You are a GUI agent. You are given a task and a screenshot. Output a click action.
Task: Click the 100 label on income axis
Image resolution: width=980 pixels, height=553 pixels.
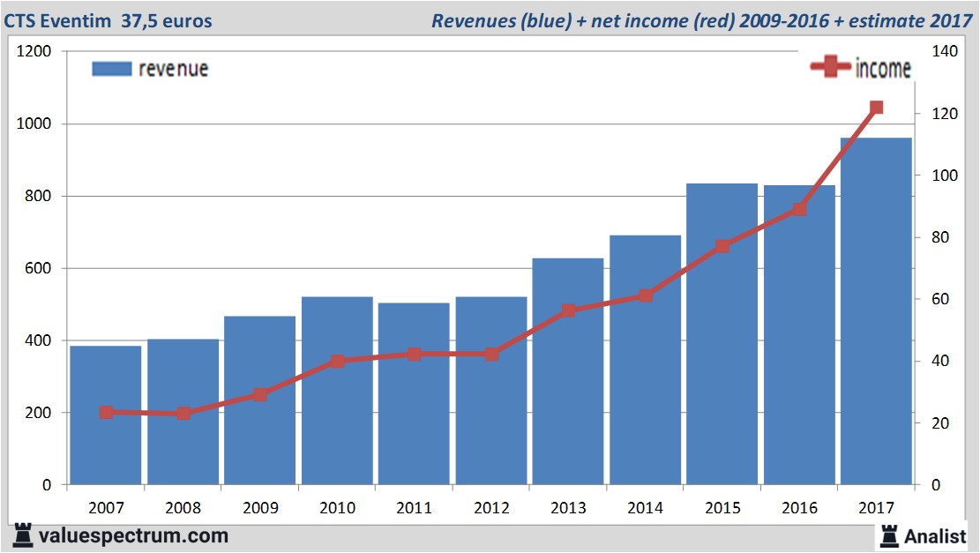(x=945, y=176)
